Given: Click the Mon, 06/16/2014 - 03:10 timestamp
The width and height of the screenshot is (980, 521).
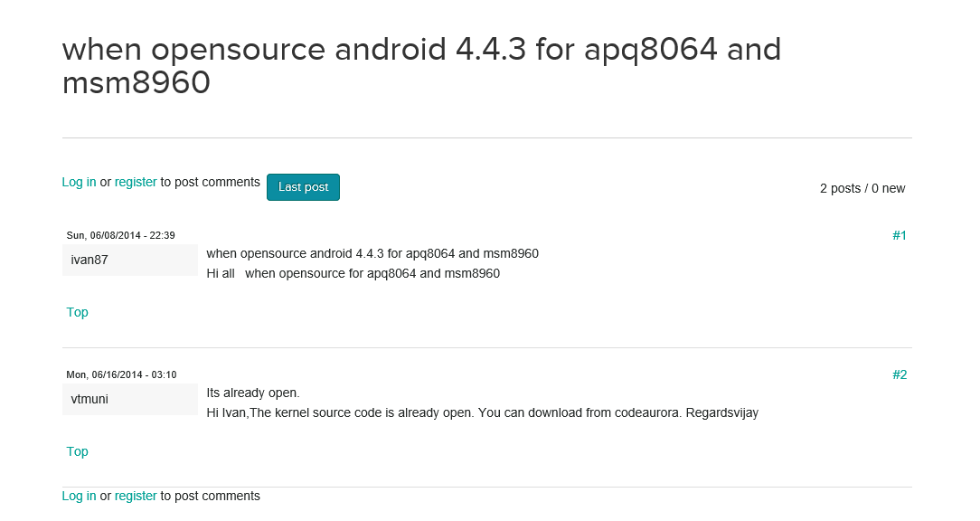Looking at the screenshot, I should pyautogui.click(x=121, y=374).
